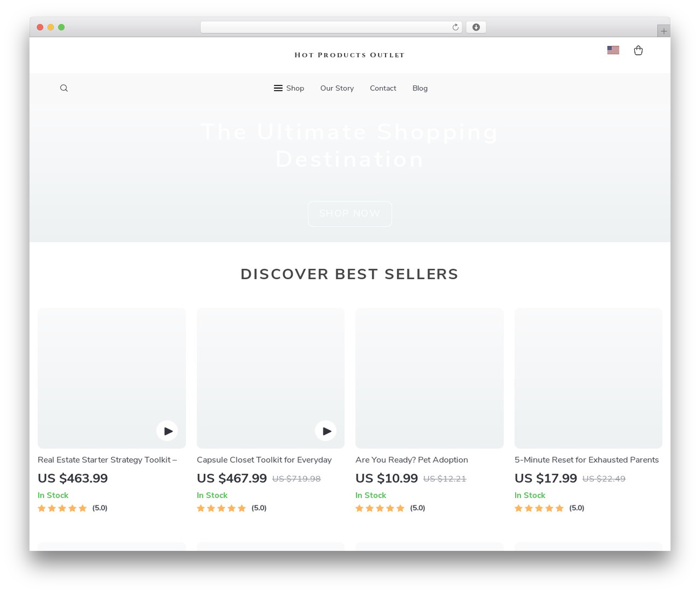700x593 pixels.
Task: Go to the Our Story page
Action: 337,88
